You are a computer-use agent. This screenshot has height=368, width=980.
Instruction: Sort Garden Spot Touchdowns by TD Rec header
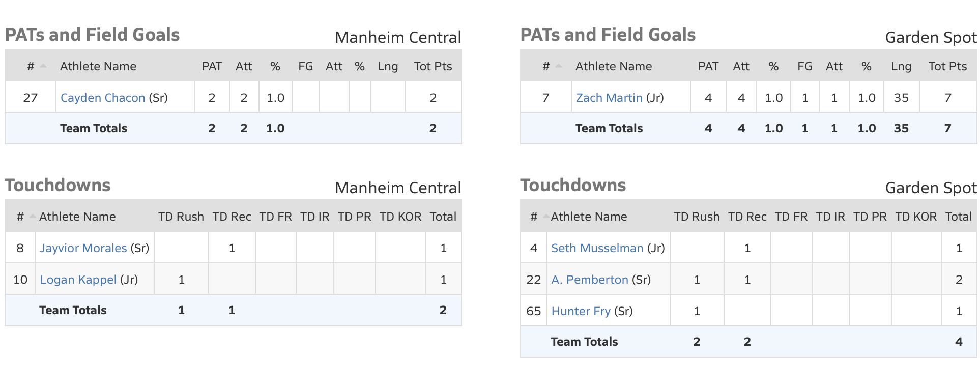pos(746,217)
